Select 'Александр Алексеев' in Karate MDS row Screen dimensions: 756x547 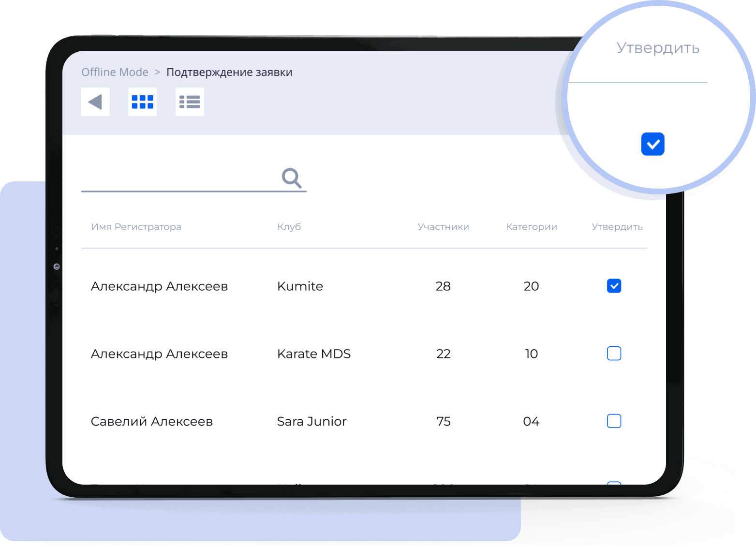159,354
